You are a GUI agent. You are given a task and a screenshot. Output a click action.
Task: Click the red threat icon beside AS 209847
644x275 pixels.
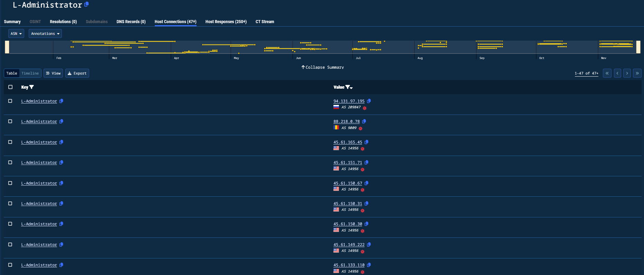tap(364, 108)
